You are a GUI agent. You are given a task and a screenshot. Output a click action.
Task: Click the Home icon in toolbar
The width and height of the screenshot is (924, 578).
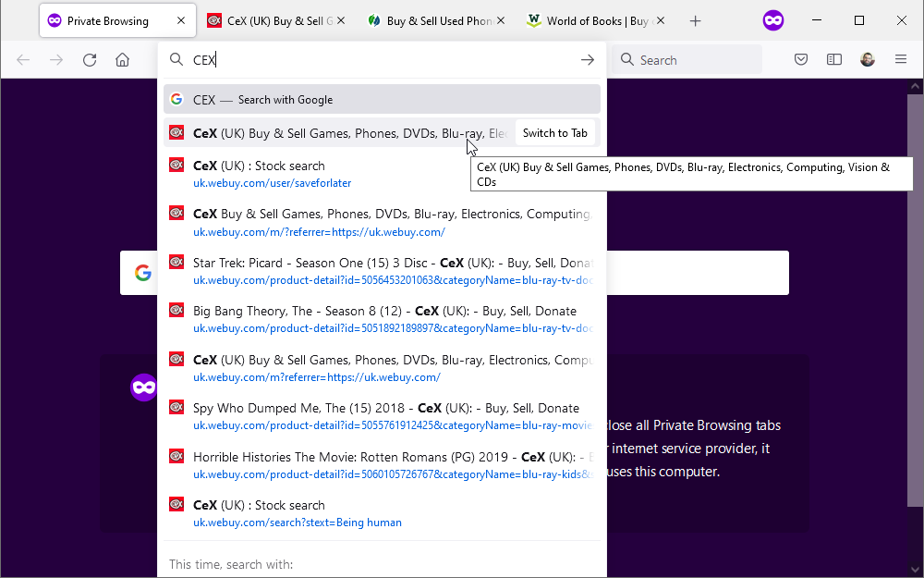pos(122,60)
